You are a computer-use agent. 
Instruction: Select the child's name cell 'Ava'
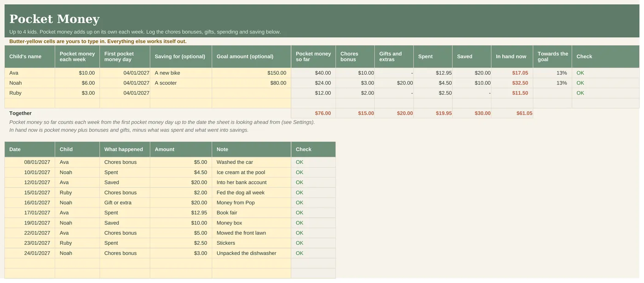pyautogui.click(x=30, y=73)
